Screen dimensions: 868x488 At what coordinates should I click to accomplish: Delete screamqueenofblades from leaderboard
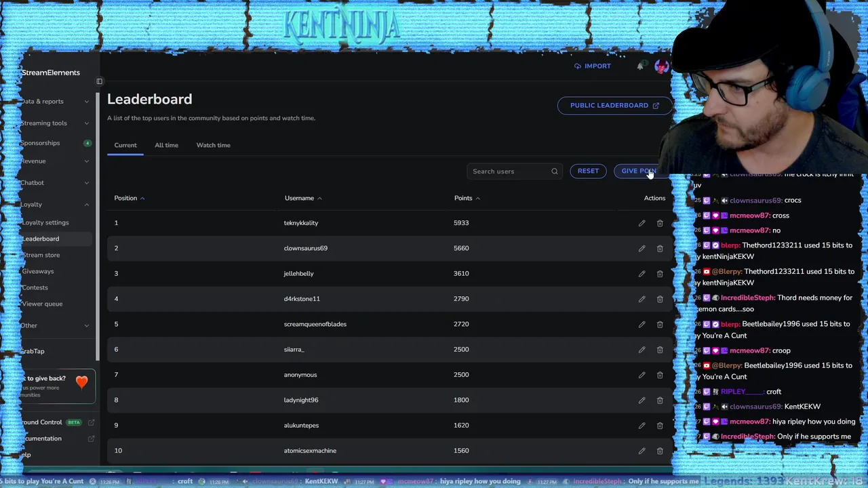tap(660, 324)
